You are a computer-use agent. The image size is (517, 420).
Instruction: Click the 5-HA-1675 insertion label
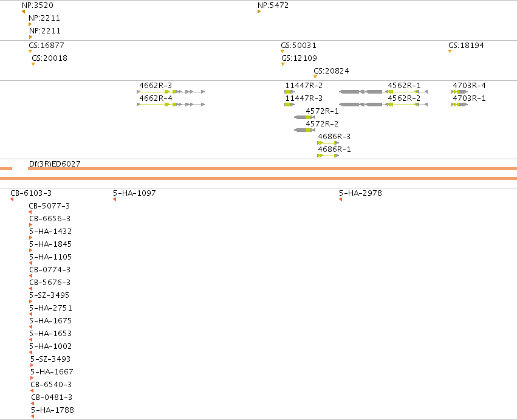(50, 321)
